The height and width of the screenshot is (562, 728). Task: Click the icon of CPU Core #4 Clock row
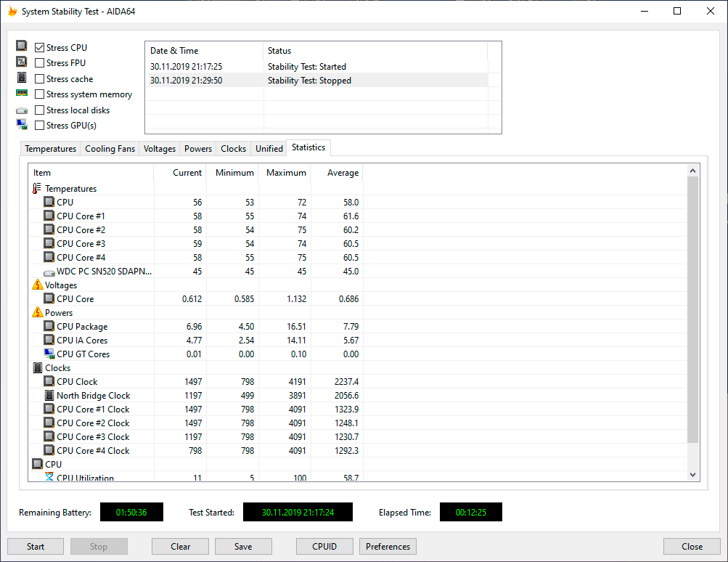point(49,450)
